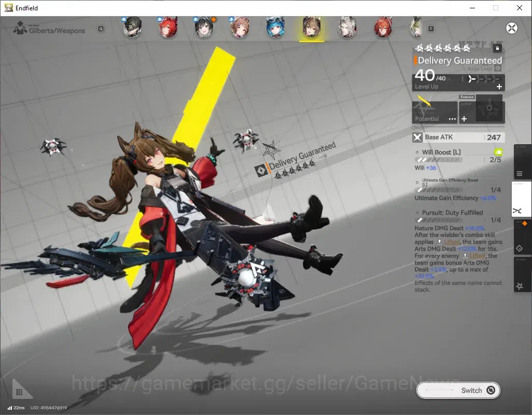Select the white-haired operator portrait
The width and height of the screenshot is (532, 415).
(x=347, y=27)
